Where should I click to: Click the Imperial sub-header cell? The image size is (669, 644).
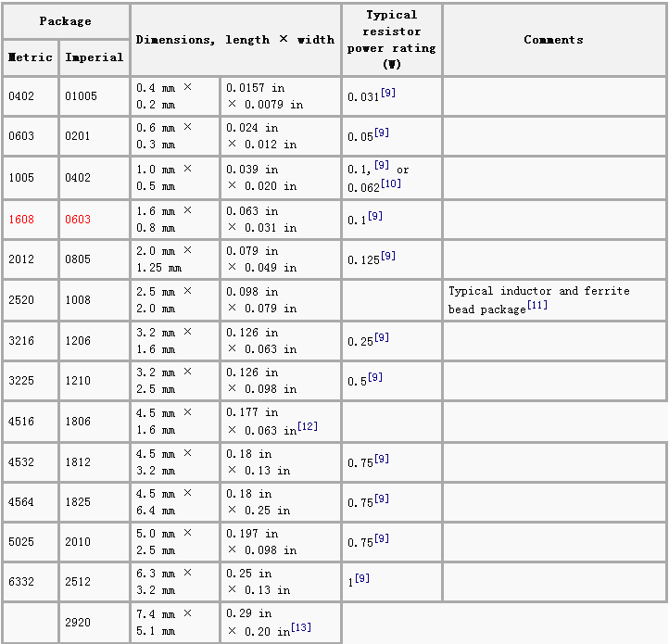[94, 57]
